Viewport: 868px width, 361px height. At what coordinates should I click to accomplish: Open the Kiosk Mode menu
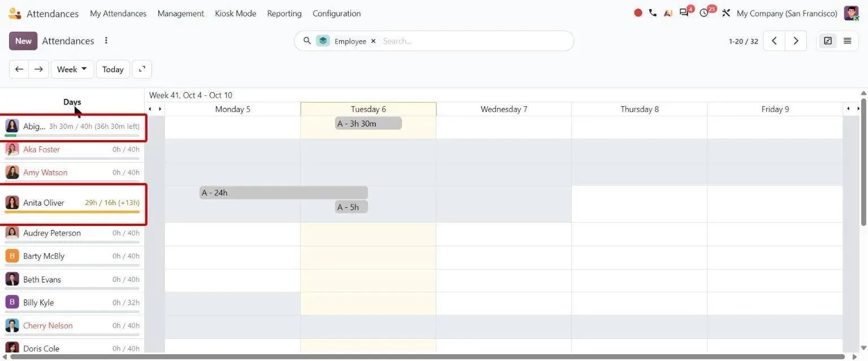(236, 13)
